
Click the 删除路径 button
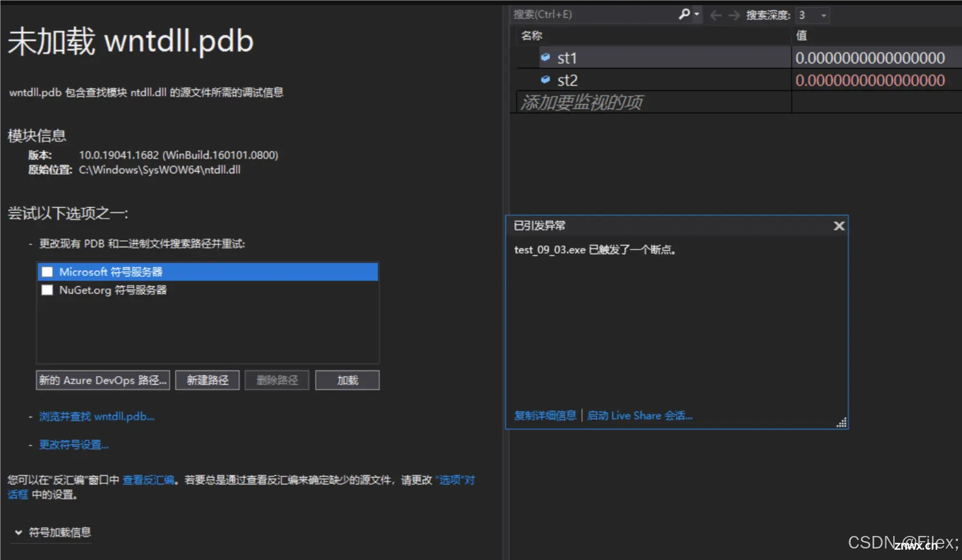[x=277, y=380]
